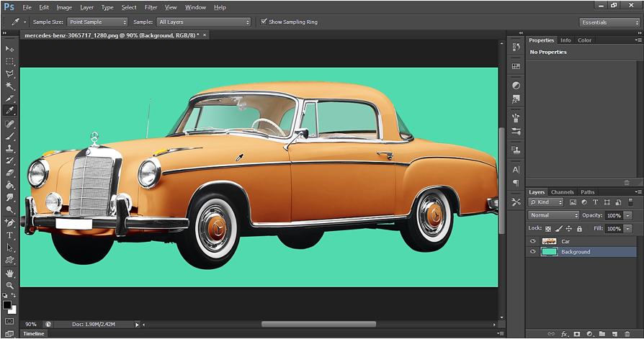Toggle the type layer filter

(595, 202)
